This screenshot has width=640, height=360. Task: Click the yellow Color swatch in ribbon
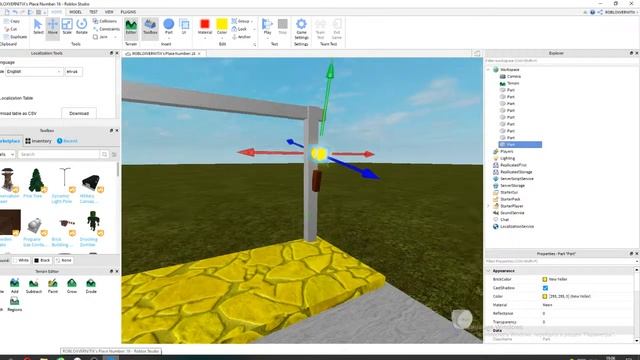coord(222,24)
